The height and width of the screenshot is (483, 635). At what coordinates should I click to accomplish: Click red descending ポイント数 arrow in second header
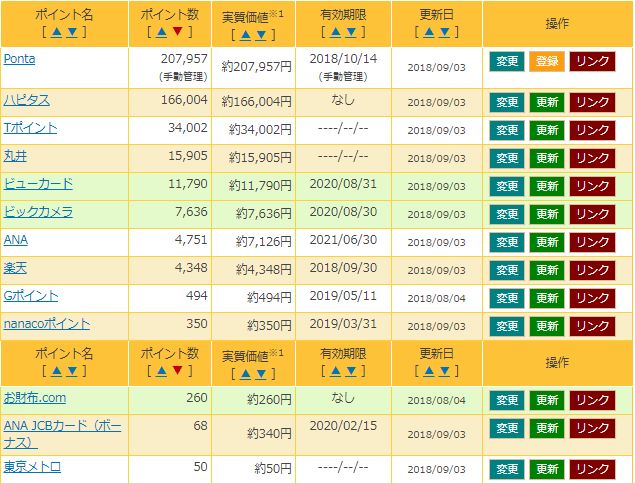click(x=177, y=371)
